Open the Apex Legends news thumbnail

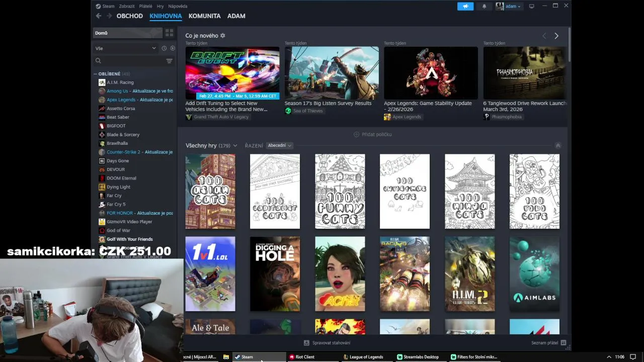tap(431, 73)
